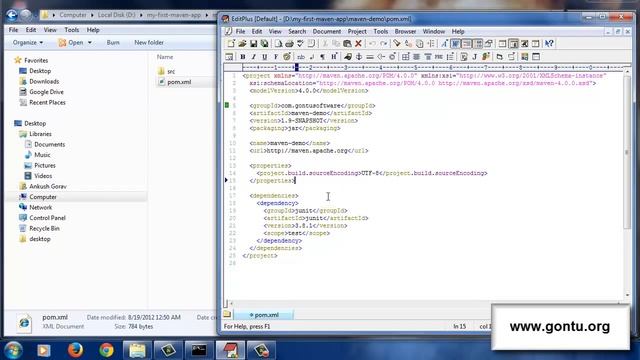The image size is (640, 360).
Task: Open the Tools menu in Explorer window
Action: click(x=71, y=30)
